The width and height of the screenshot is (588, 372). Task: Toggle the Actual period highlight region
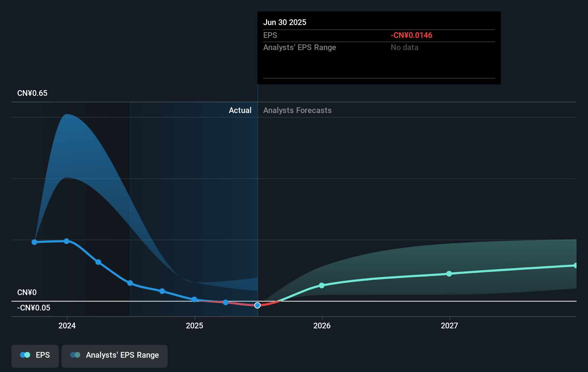pyautogui.click(x=193, y=207)
